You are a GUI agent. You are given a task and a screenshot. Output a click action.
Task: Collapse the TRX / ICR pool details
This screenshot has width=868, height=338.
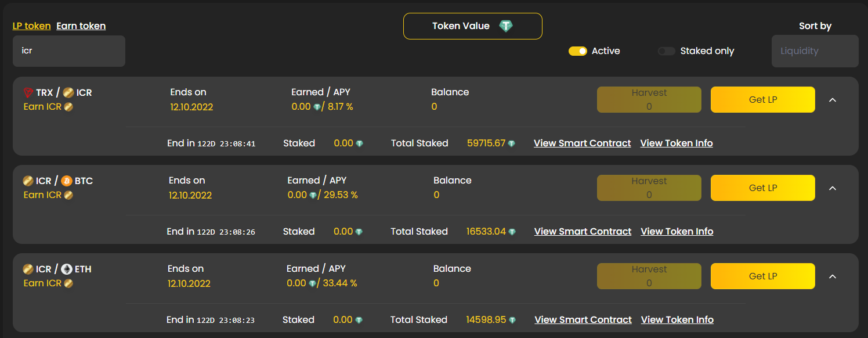pos(833,100)
